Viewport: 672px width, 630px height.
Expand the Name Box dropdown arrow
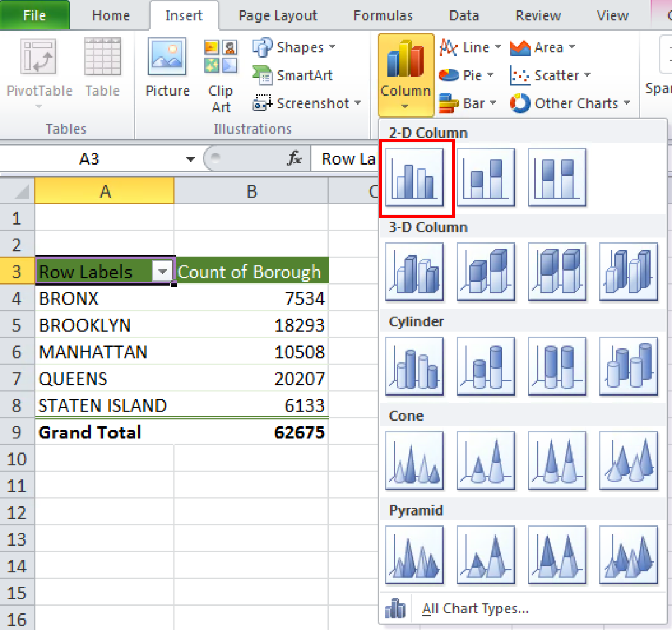[190, 159]
